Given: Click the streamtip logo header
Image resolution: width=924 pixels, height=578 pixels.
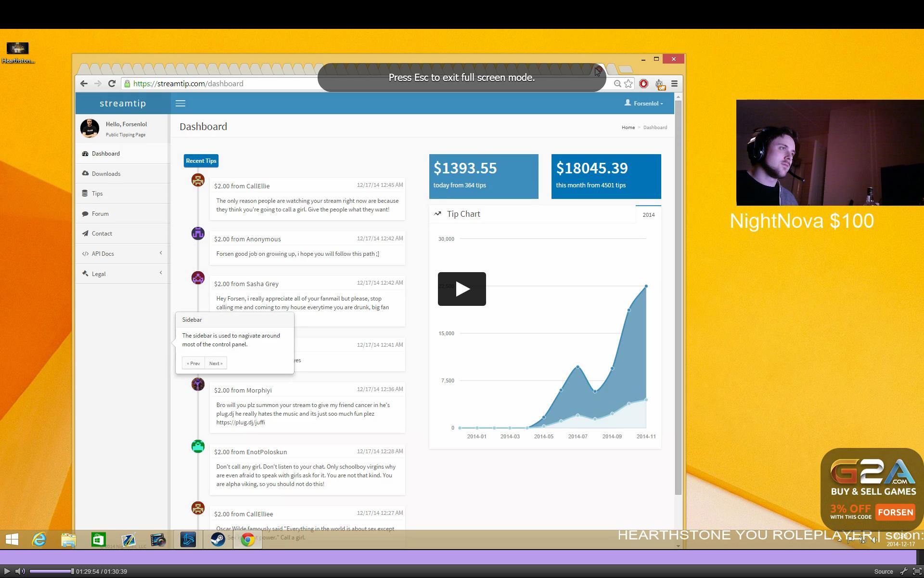Looking at the screenshot, I should [123, 103].
